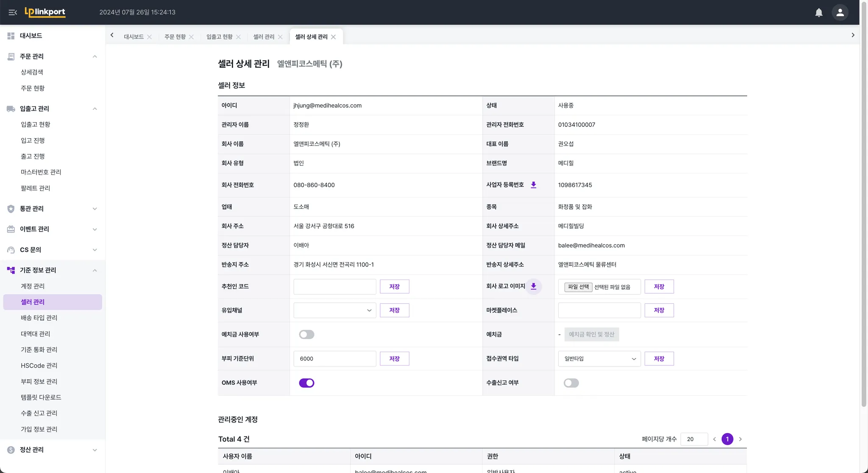Click the 파일 선택 file button
The image size is (868, 473).
click(578, 287)
